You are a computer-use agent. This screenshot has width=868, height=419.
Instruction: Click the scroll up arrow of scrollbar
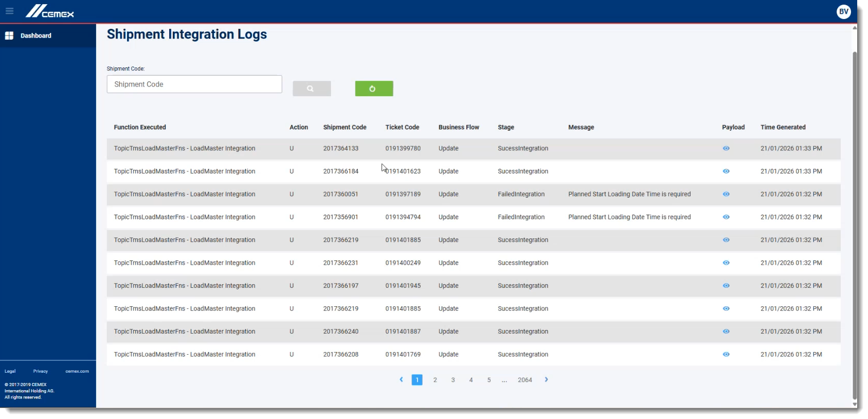click(x=855, y=28)
